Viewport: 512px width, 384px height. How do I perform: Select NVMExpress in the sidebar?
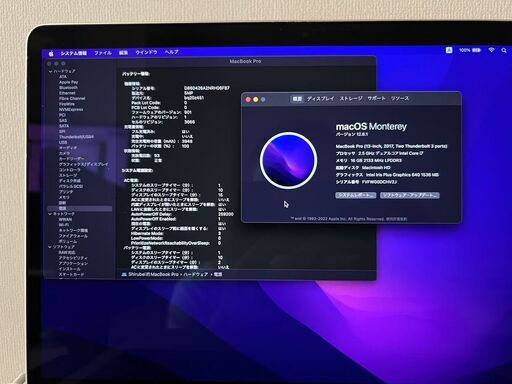(x=71, y=109)
